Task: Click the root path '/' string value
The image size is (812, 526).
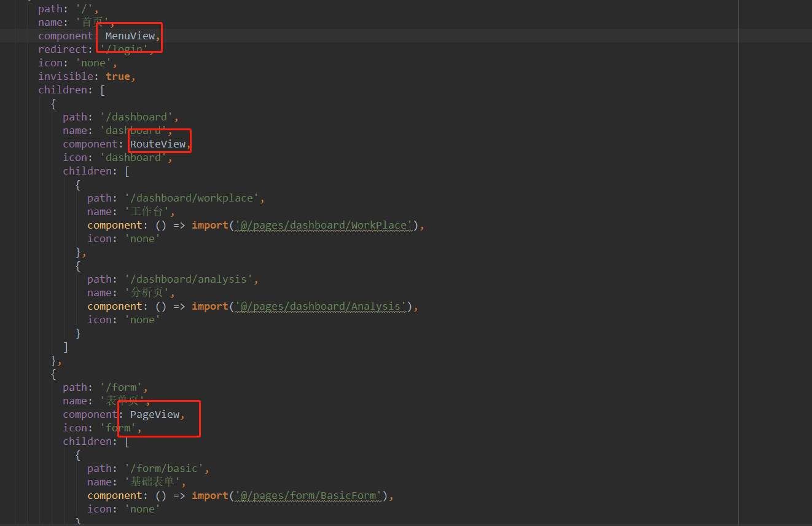Action: [86, 8]
